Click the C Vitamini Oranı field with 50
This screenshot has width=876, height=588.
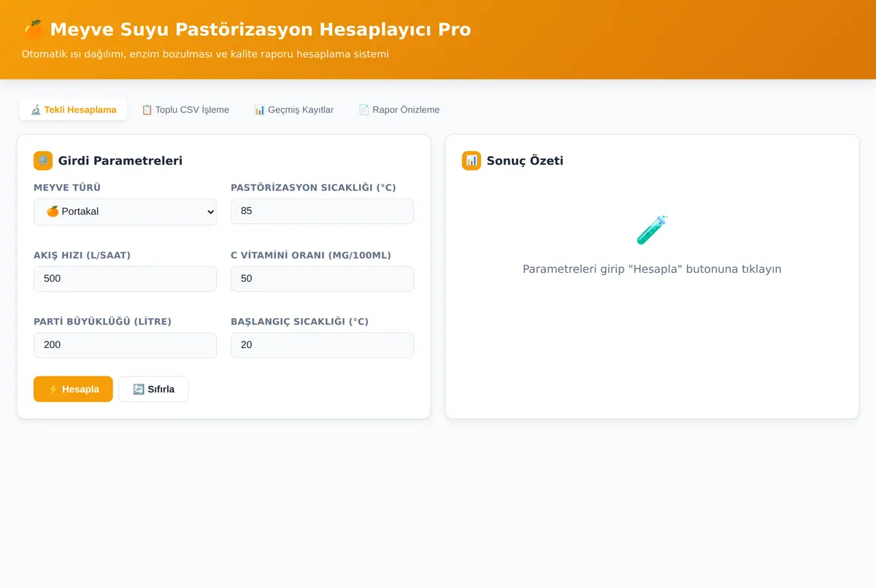[x=322, y=279]
